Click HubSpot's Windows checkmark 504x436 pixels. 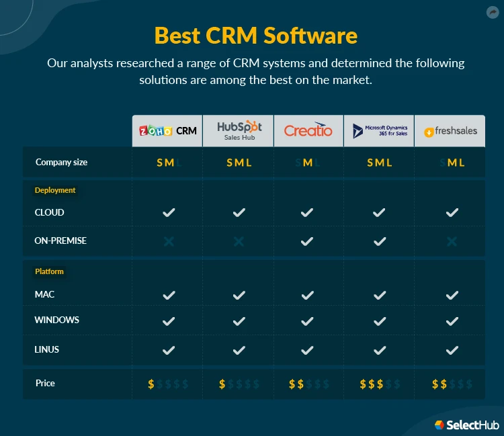coord(239,321)
